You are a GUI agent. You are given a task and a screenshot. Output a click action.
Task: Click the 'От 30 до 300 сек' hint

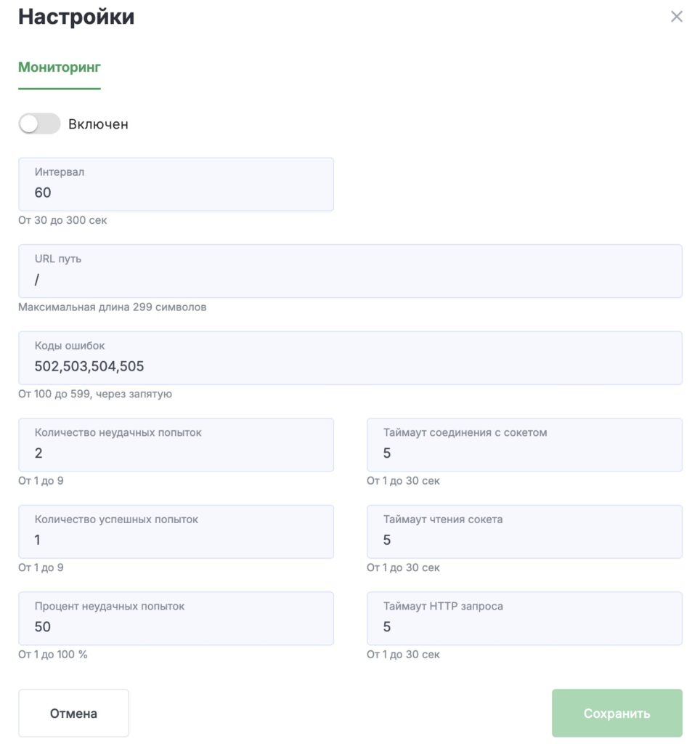click(62, 220)
